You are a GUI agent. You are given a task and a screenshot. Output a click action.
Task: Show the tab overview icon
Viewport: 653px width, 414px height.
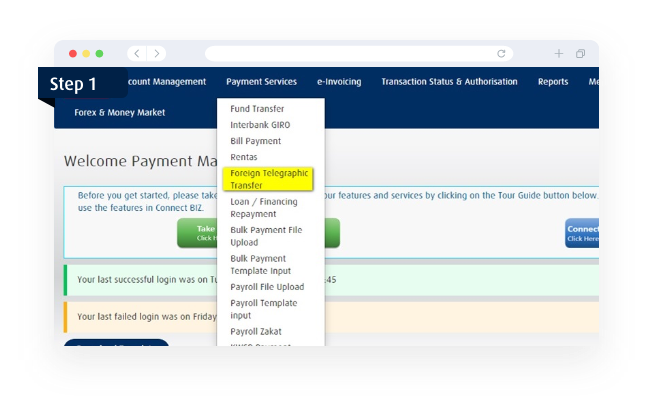coord(580,53)
